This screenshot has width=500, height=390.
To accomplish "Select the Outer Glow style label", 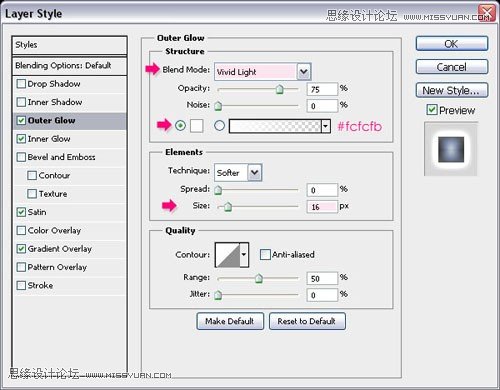I will pyautogui.click(x=51, y=120).
